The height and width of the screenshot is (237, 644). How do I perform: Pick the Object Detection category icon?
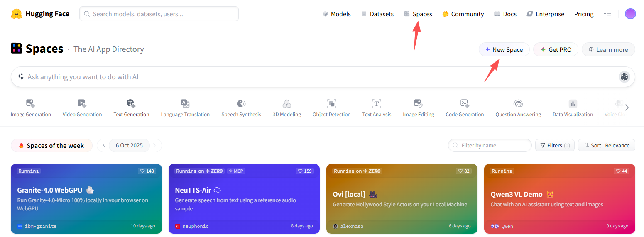[x=331, y=104]
